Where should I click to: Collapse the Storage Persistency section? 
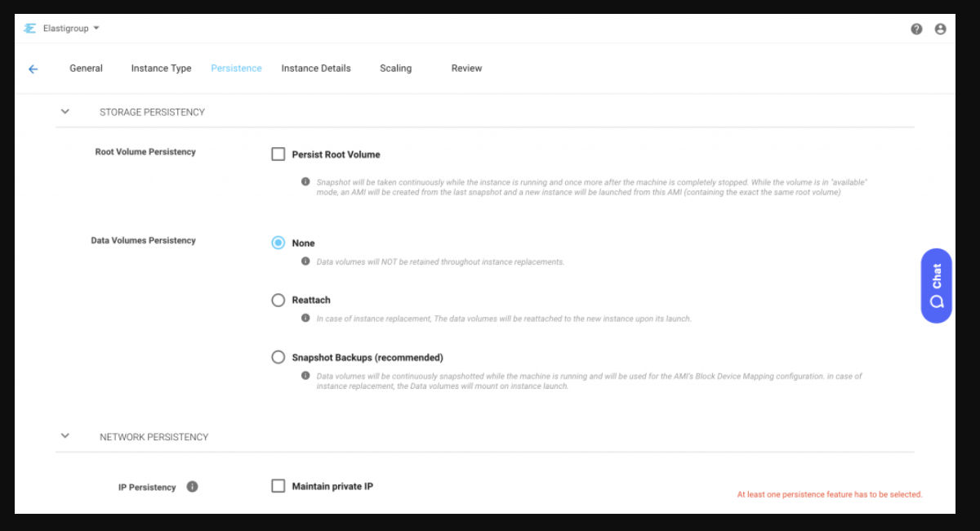[x=65, y=112]
